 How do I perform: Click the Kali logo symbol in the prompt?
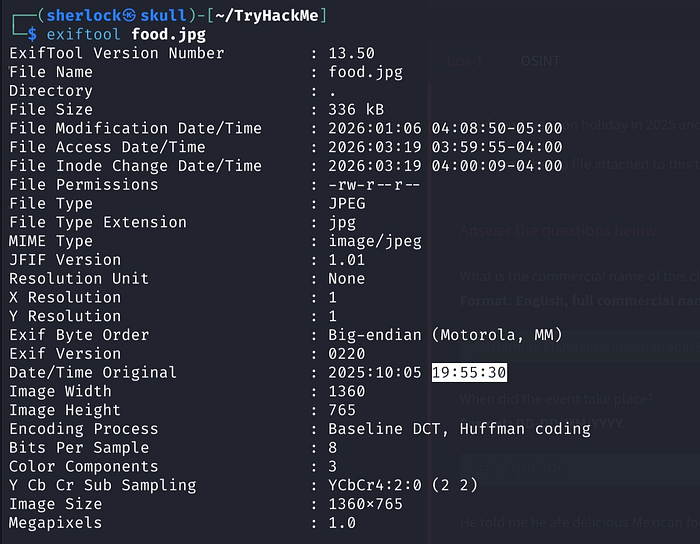(129, 16)
